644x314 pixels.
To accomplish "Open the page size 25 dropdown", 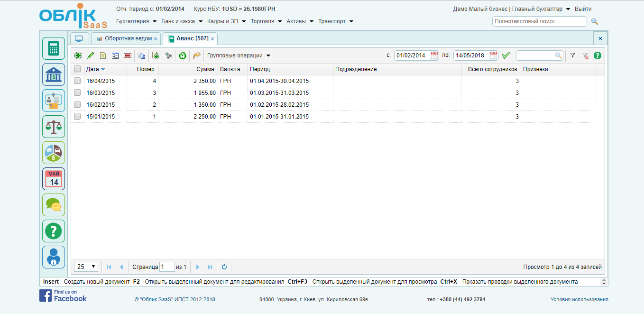I will tap(86, 267).
